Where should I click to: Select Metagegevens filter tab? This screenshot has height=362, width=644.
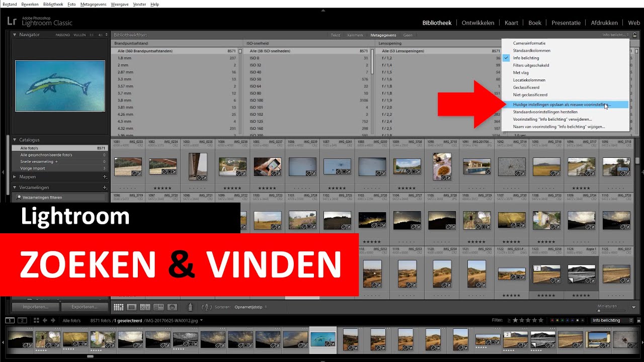point(383,35)
